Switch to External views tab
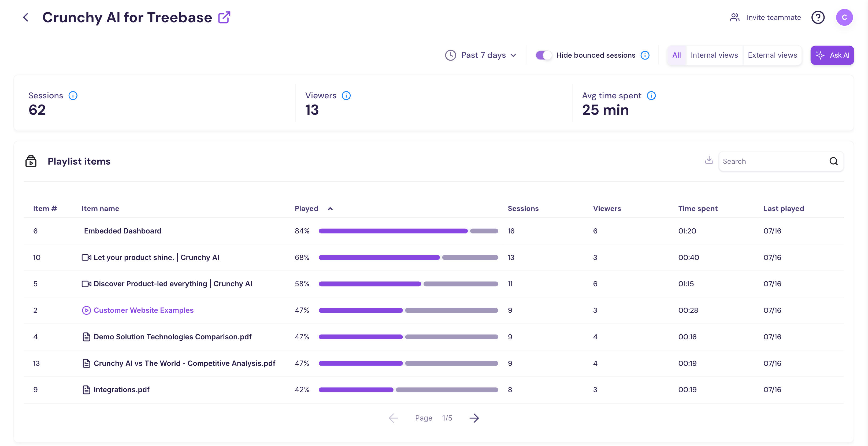This screenshot has width=868, height=446. pyautogui.click(x=772, y=55)
